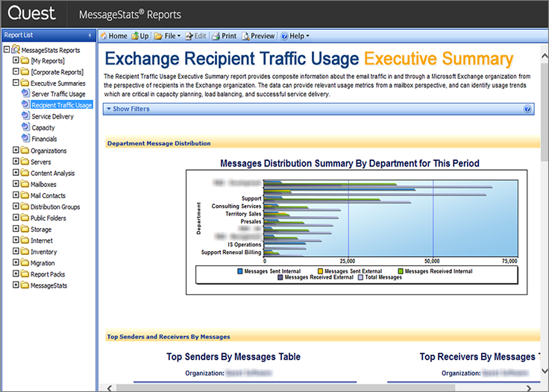This screenshot has width=549, height=392.
Task: Click the Mail Contacts folder icon
Action: (25, 195)
